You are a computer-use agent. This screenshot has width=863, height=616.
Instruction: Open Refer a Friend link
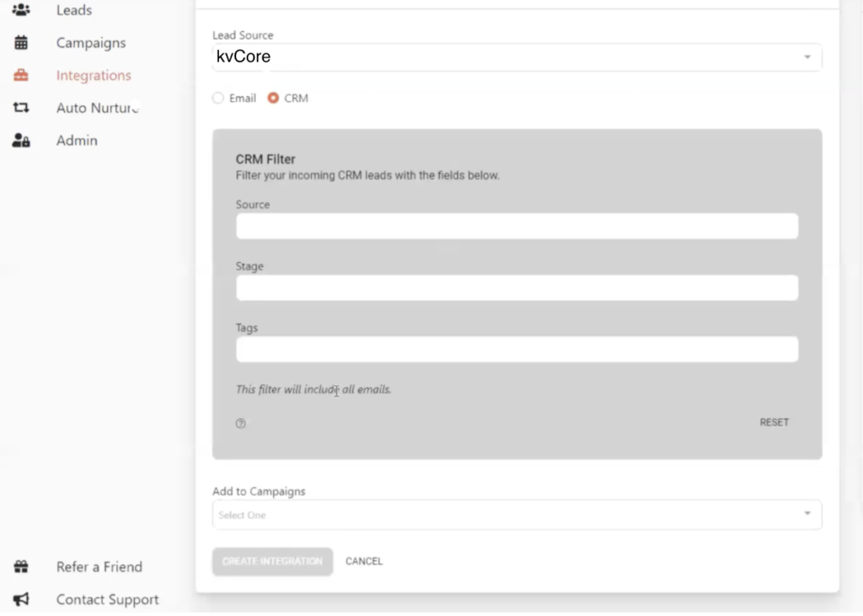coord(99,566)
